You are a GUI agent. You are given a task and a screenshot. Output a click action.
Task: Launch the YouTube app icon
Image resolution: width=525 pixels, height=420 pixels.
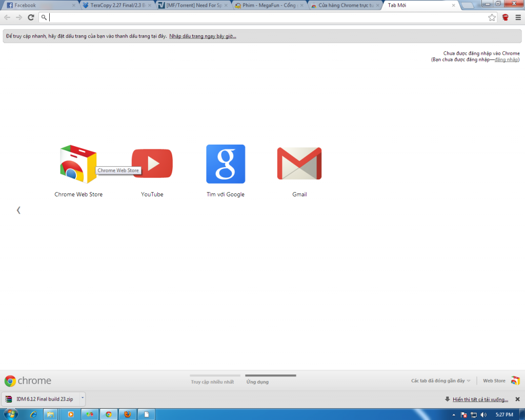pyautogui.click(x=152, y=164)
